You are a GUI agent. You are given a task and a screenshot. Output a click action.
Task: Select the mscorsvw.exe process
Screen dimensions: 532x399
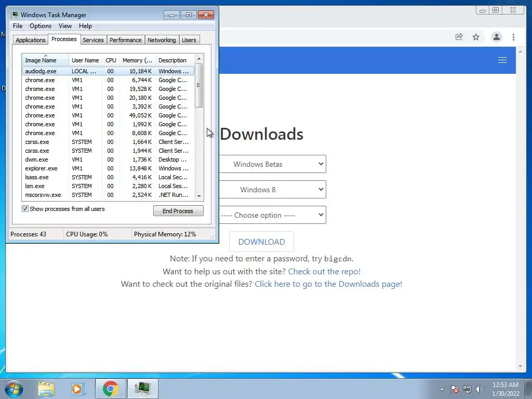click(x=108, y=195)
